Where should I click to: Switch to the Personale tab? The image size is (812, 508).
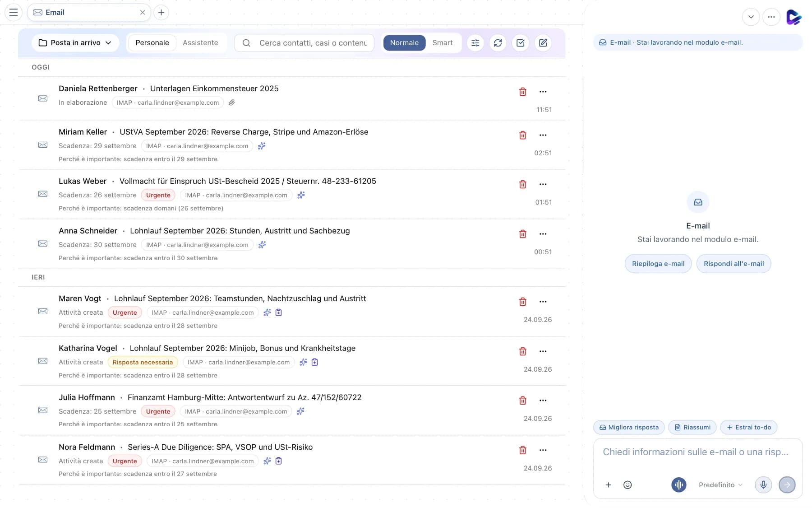tap(152, 43)
